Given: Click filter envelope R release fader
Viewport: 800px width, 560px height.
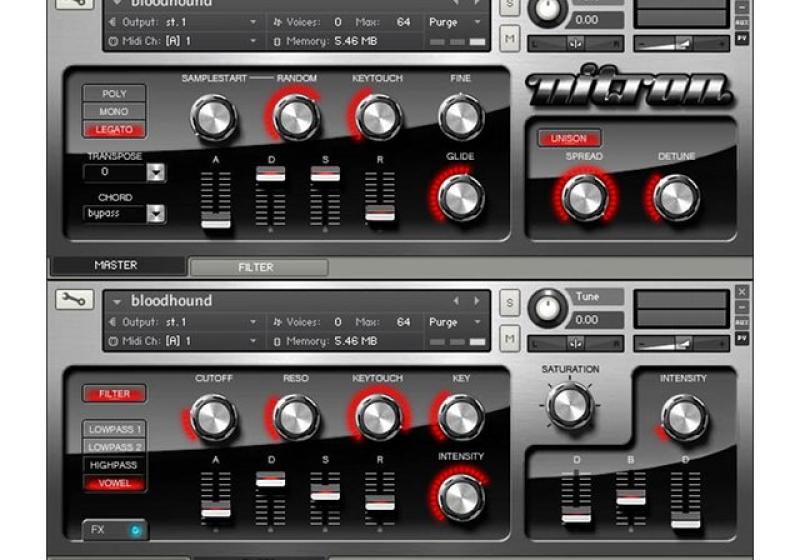Looking at the screenshot, I should point(380,503).
